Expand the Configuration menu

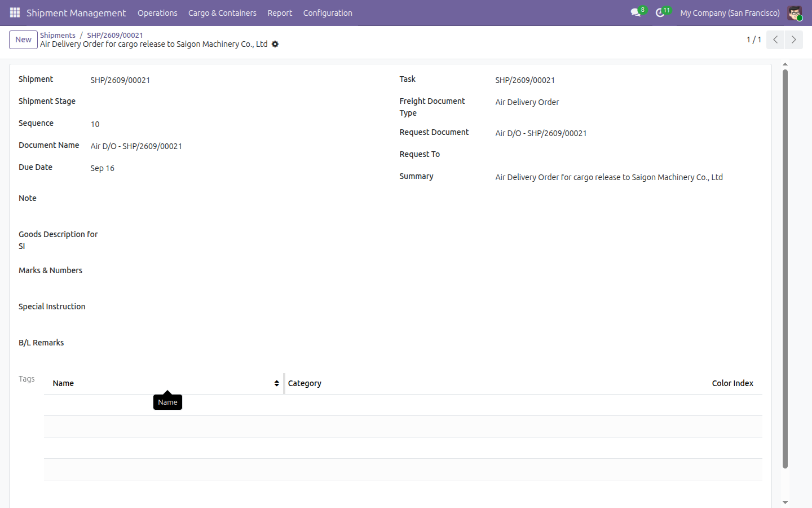[x=328, y=13]
